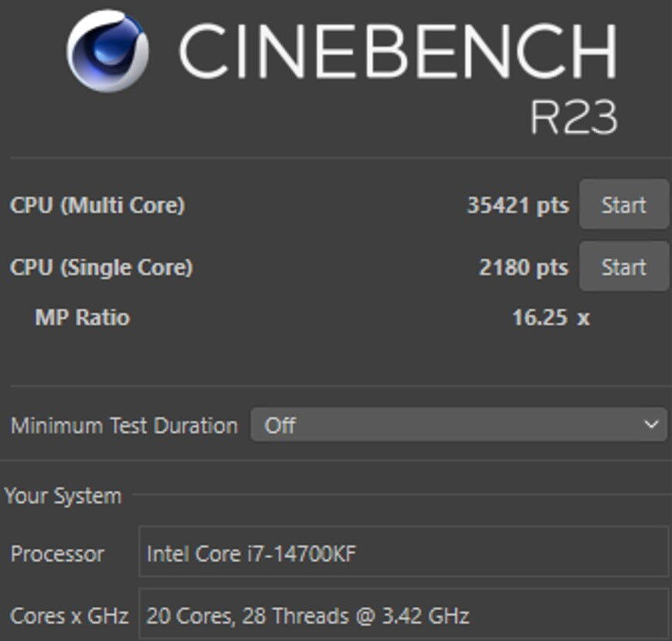The image size is (672, 641).
Task: Click the Processor label
Action: (x=57, y=554)
